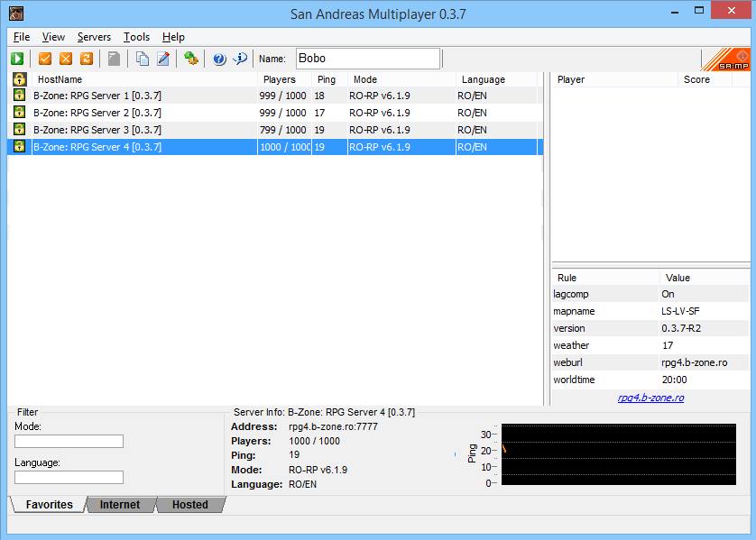Screen dimensions: 756x540
Task: Switch to the Internet tab
Action: coord(120,504)
